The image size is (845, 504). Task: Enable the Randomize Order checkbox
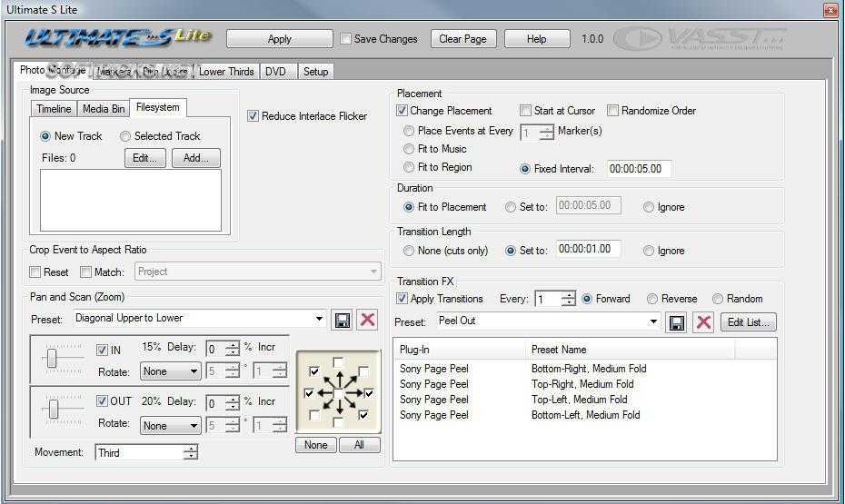point(613,111)
